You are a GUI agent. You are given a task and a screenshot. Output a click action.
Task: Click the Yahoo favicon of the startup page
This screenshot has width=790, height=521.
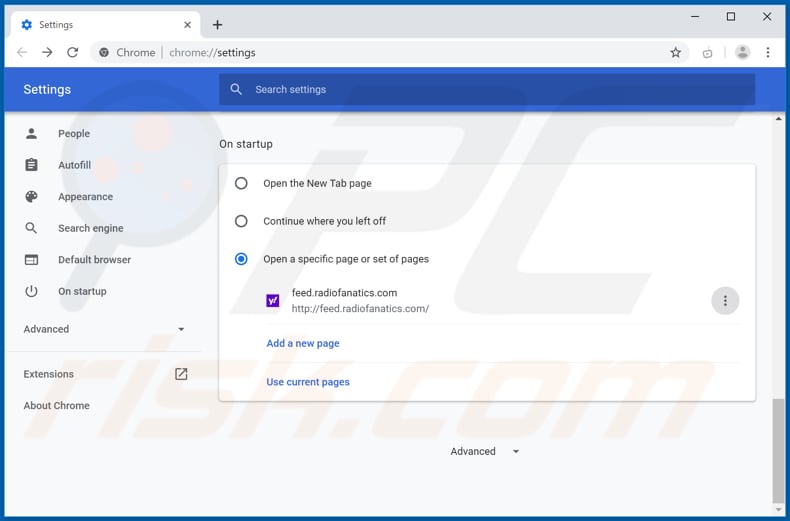point(273,301)
